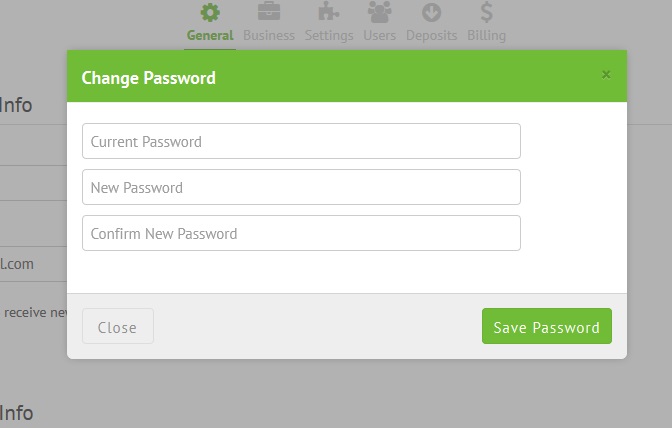Dismiss dialog with the X icon
The width and height of the screenshot is (672, 428).
[x=606, y=75]
